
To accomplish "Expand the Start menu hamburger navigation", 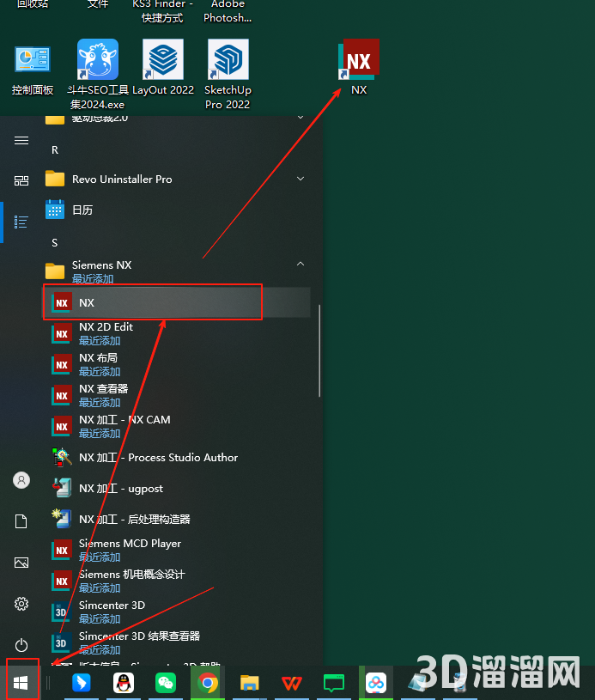I will pos(21,141).
